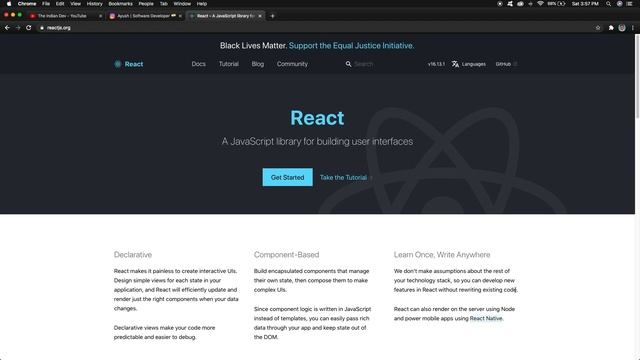Open Community in React navbar
Screen dimensions: 640x360
tap(292, 64)
